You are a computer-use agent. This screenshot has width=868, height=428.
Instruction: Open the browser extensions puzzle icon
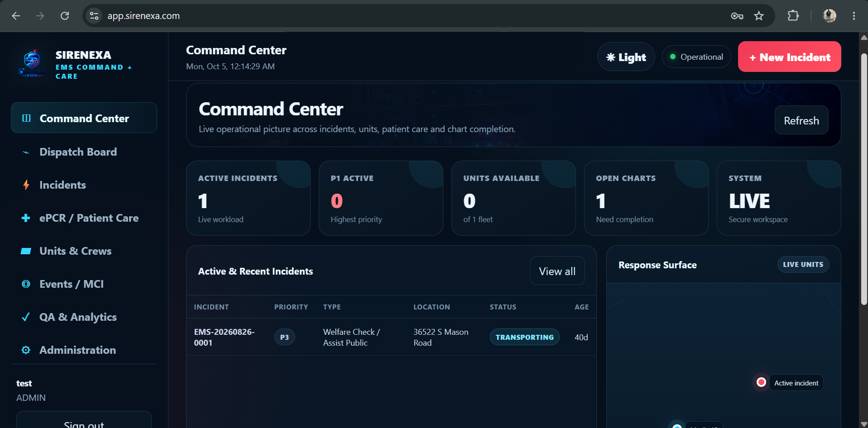[x=793, y=16]
